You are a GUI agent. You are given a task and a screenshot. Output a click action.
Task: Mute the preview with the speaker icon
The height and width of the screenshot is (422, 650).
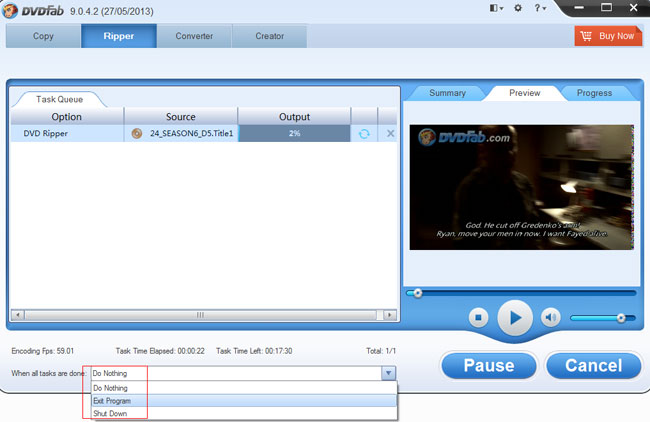click(551, 318)
